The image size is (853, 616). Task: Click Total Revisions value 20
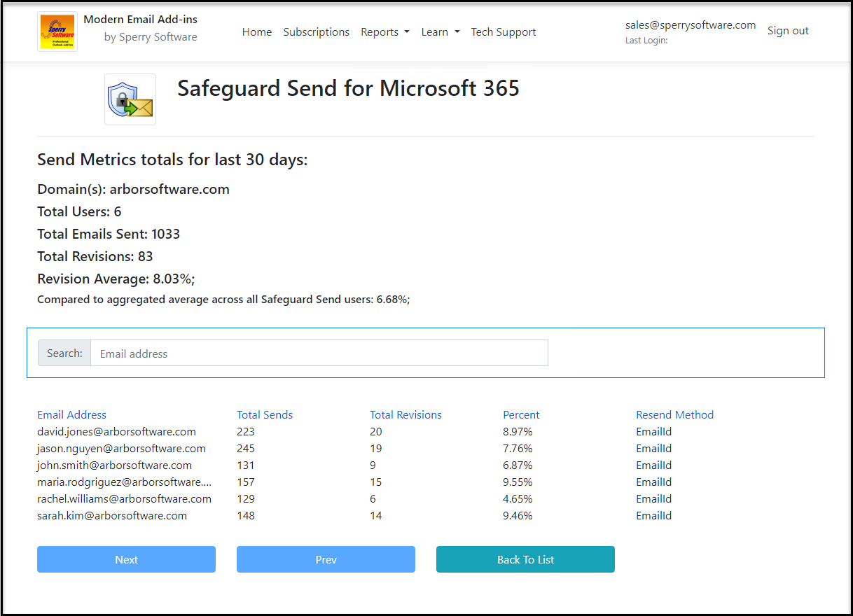(376, 431)
